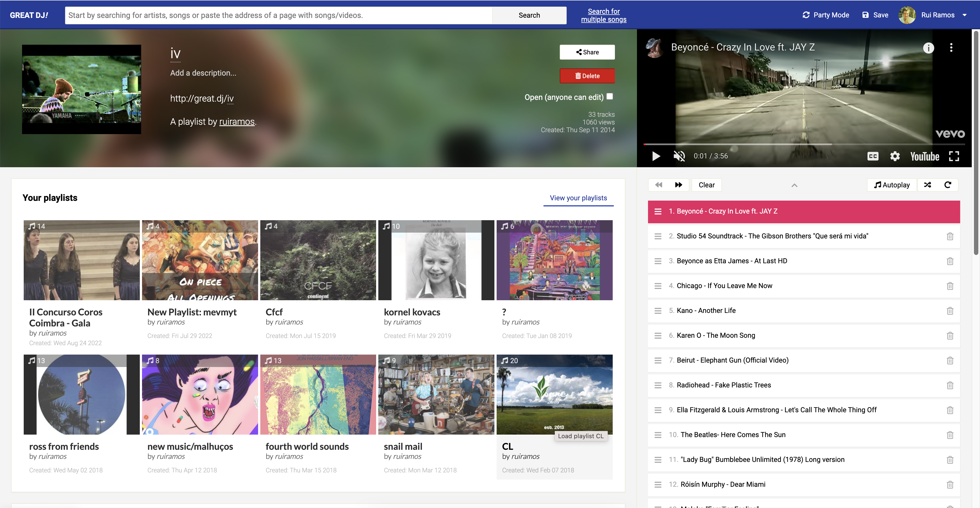
Task: Grab drag handle of Studio 54 Soundtrack
Action: click(x=658, y=236)
